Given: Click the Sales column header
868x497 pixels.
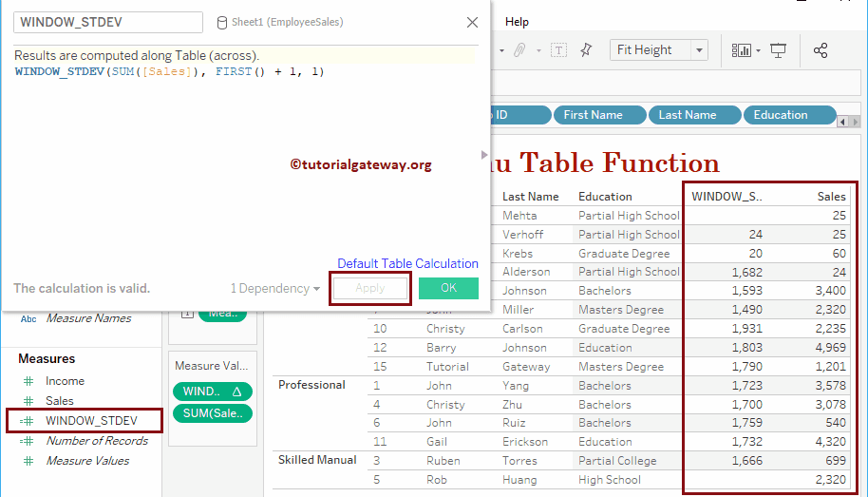Looking at the screenshot, I should (832, 196).
